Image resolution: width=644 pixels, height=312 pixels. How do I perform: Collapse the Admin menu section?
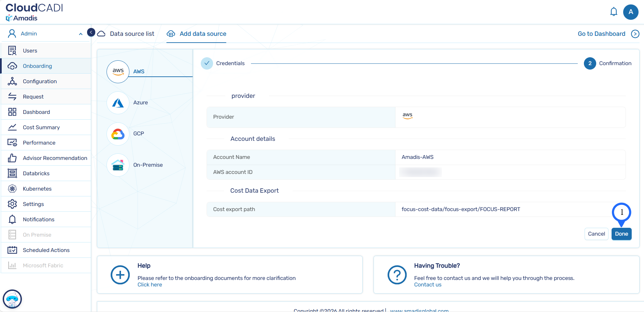tap(81, 34)
